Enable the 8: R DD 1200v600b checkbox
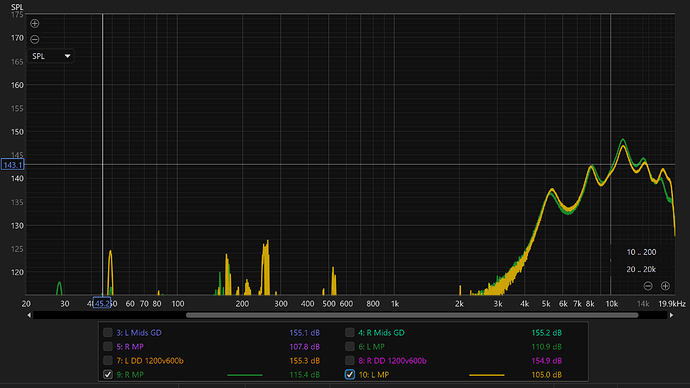690x388 pixels. pos(350,361)
